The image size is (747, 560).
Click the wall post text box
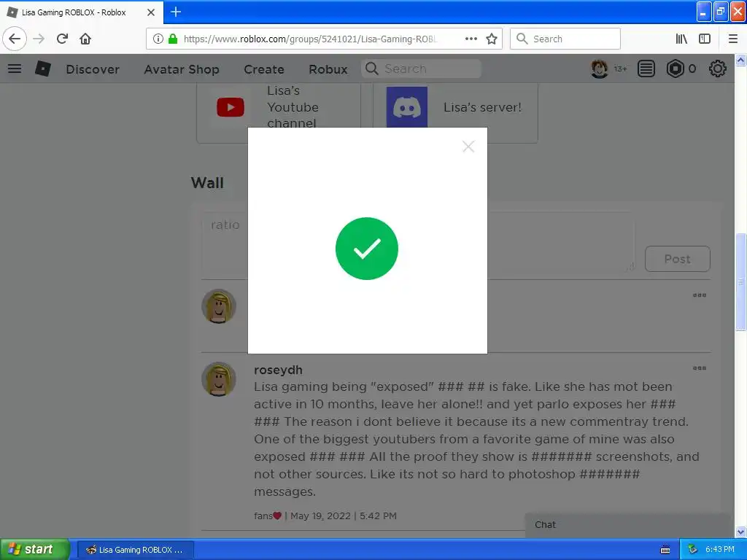[x=418, y=242]
